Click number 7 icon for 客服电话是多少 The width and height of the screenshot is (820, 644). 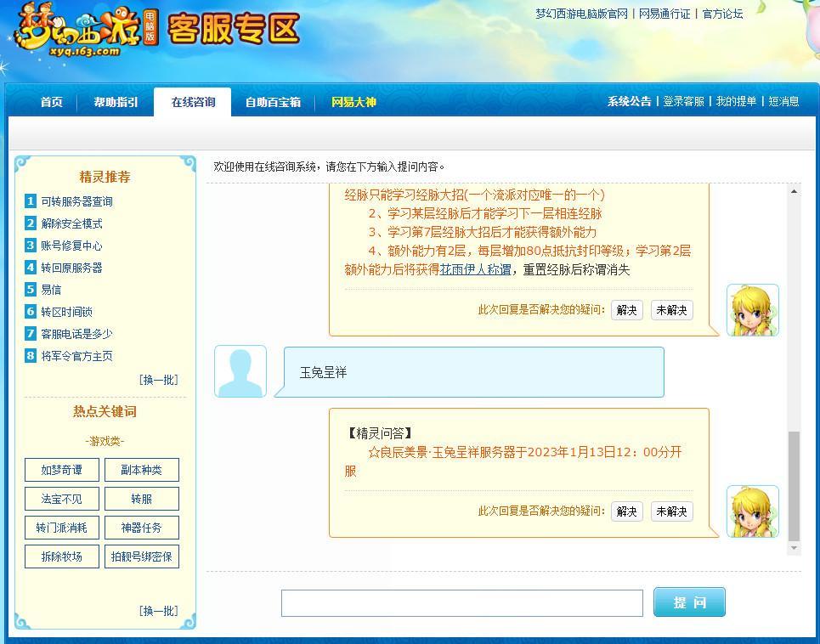pyautogui.click(x=31, y=334)
